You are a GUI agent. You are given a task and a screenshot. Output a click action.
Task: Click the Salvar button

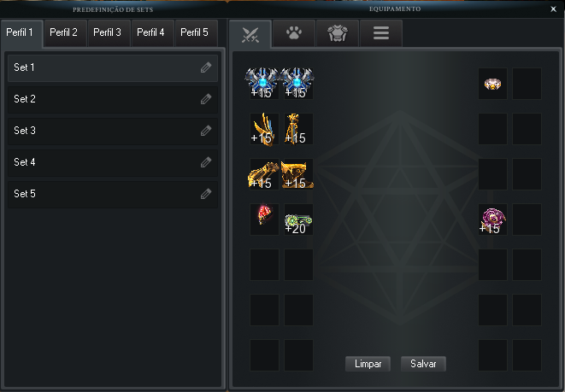point(423,364)
